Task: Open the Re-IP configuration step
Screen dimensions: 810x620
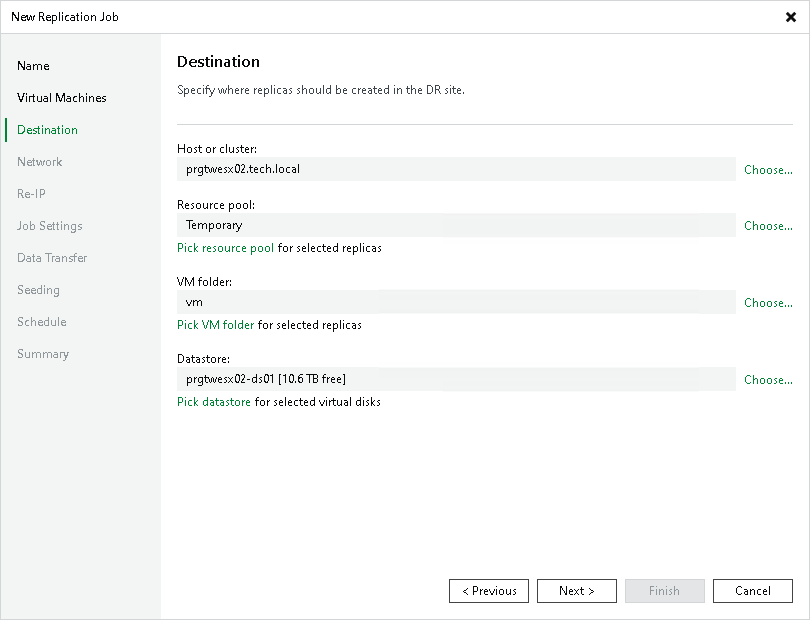Action: pyautogui.click(x=29, y=193)
